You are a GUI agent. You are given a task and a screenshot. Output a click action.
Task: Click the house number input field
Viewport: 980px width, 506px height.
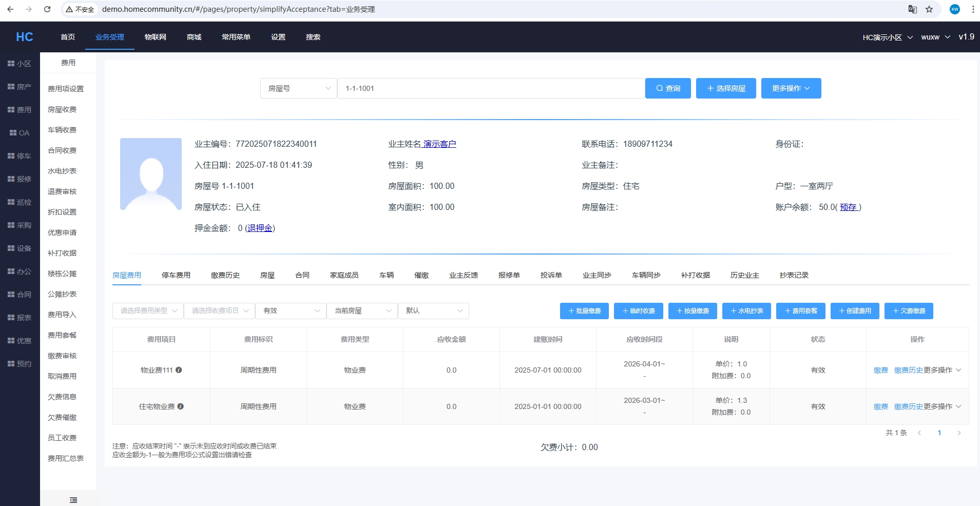pyautogui.click(x=490, y=88)
